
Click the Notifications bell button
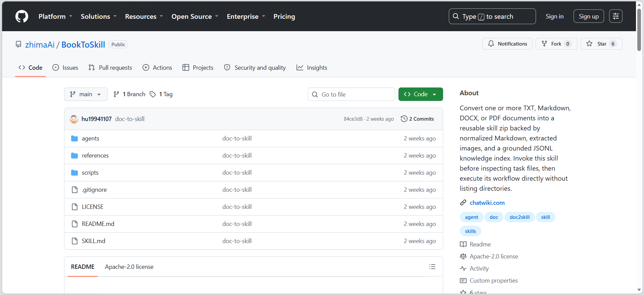coord(507,44)
